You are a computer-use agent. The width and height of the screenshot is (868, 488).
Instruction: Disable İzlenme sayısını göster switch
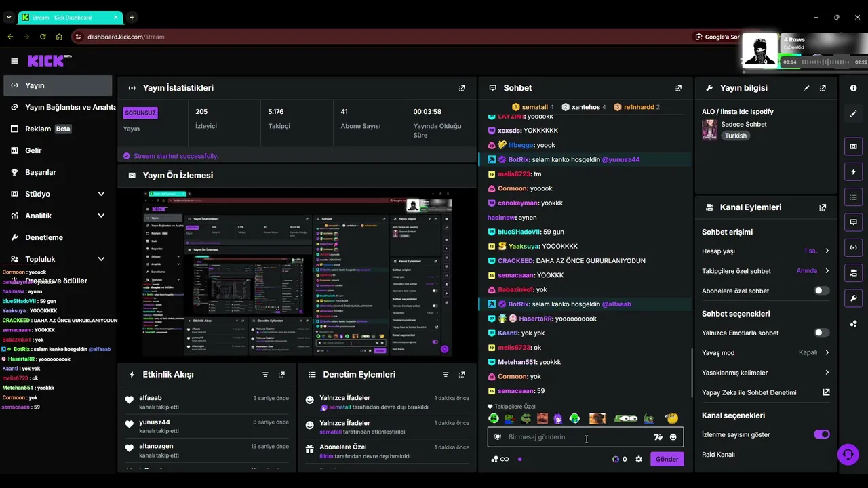tap(821, 434)
